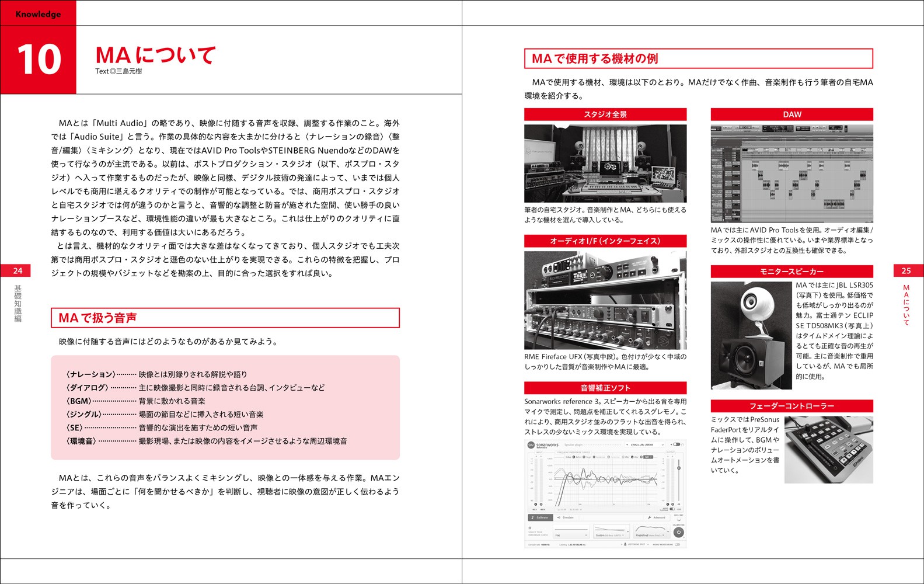Image resolution: width=924 pixels, height=584 pixels.
Task: Click the Calibration power button icon
Action: (678, 533)
